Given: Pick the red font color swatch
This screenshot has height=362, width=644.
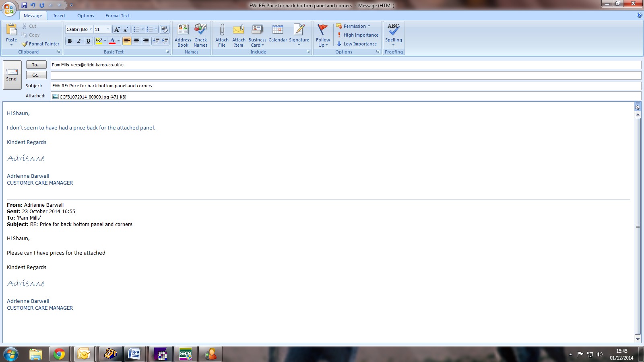Looking at the screenshot, I should 112,41.
